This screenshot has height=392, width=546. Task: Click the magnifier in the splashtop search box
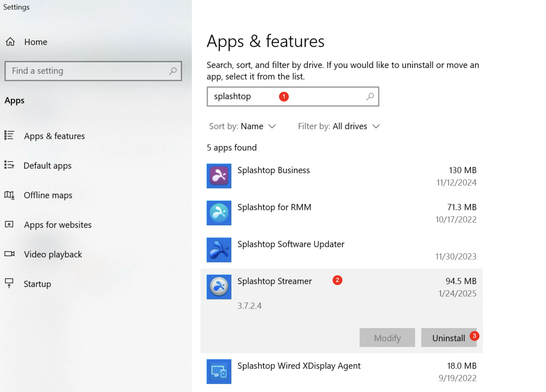370,97
